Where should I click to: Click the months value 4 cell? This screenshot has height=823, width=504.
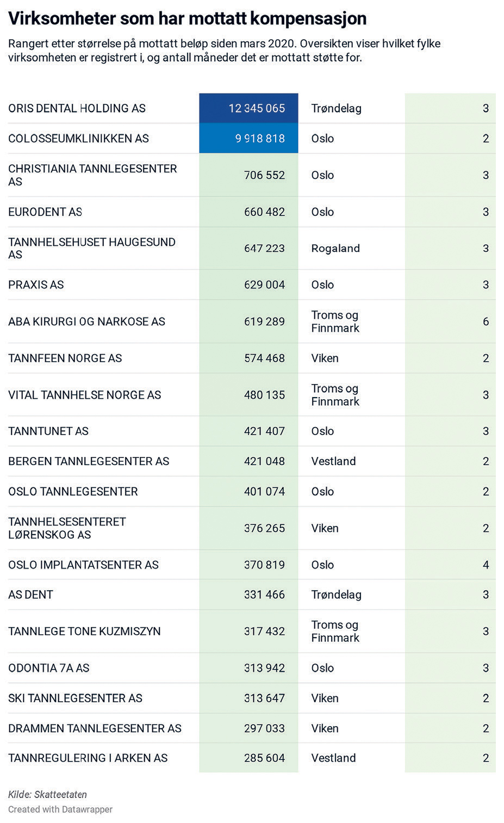point(486,565)
